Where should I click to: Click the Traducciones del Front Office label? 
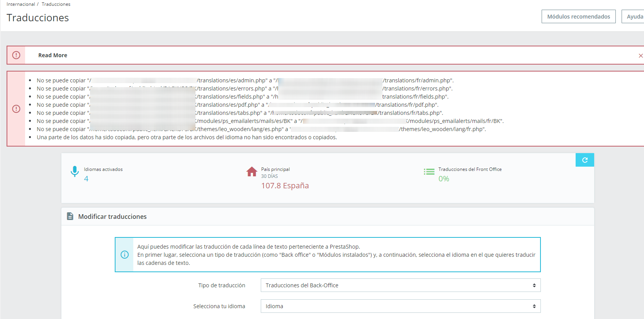point(470,169)
